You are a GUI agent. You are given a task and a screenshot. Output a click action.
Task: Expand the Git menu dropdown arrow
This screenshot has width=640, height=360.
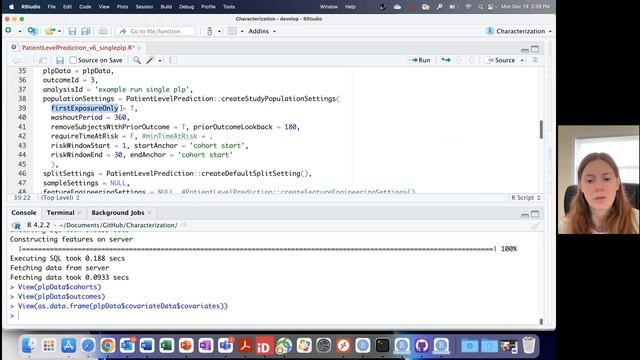point(219,31)
